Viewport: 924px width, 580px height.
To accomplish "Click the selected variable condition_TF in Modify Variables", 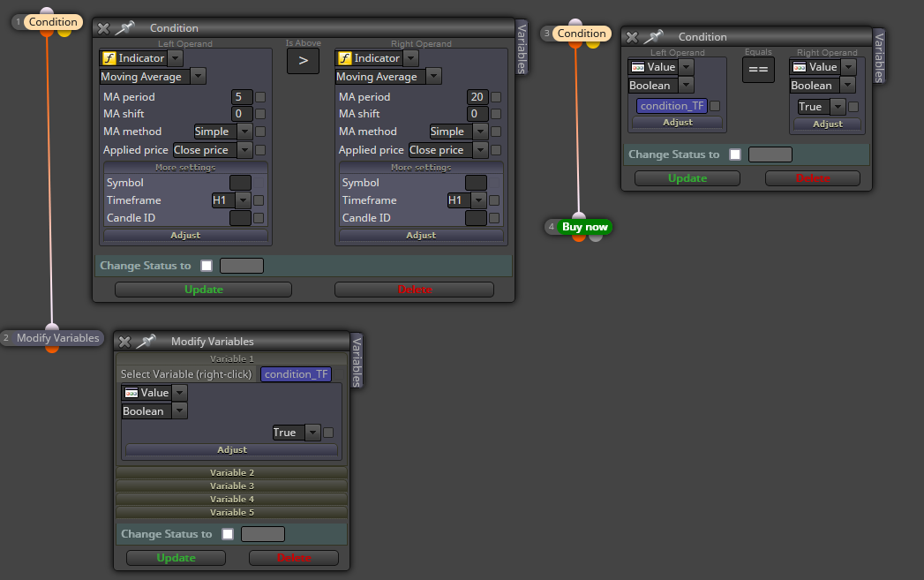I will (x=296, y=374).
